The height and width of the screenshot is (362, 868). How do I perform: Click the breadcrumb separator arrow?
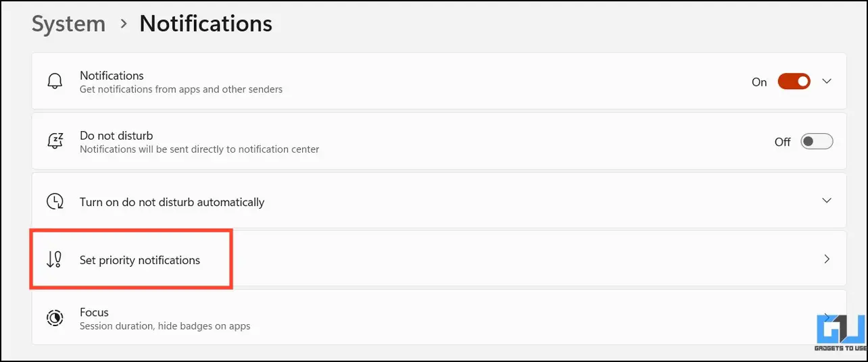click(123, 24)
